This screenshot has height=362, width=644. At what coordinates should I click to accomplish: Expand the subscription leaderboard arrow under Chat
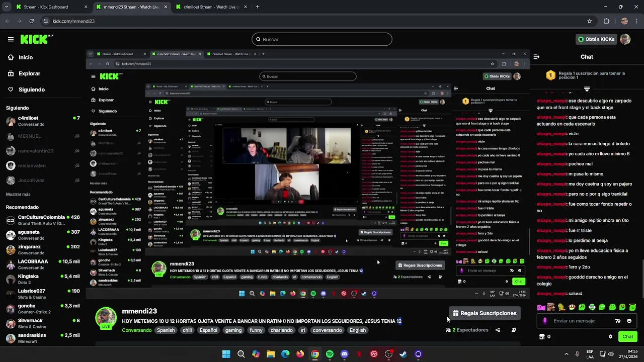coord(587,89)
